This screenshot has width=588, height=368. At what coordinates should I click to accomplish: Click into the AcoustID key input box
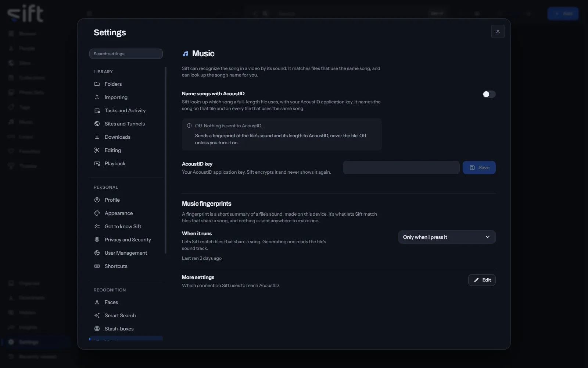click(x=401, y=167)
